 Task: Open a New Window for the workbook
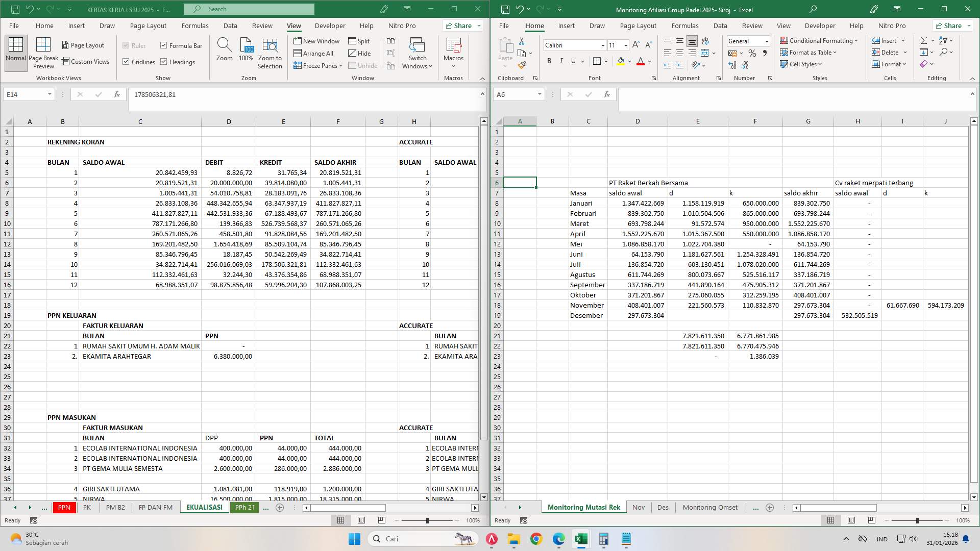click(316, 41)
